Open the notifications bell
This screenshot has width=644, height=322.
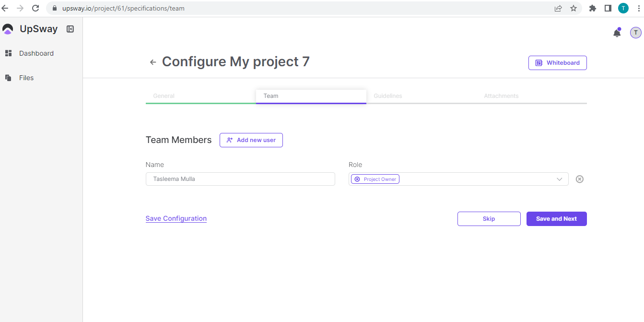(x=617, y=33)
